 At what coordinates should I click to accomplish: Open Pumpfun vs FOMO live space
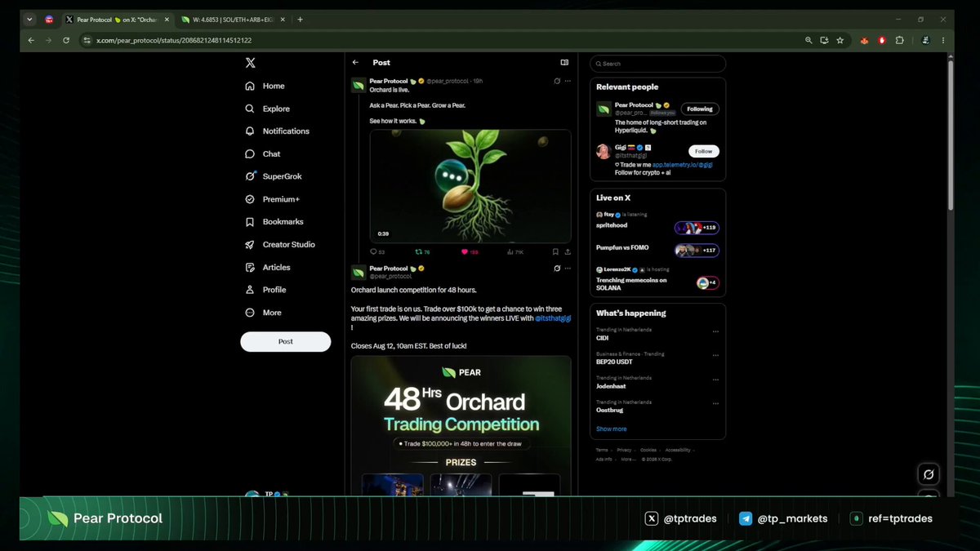coord(622,247)
